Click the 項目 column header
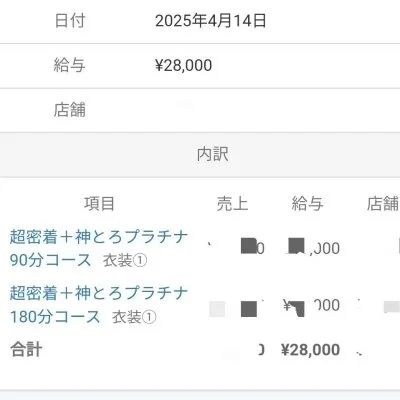The height and width of the screenshot is (400, 400). coord(99,204)
